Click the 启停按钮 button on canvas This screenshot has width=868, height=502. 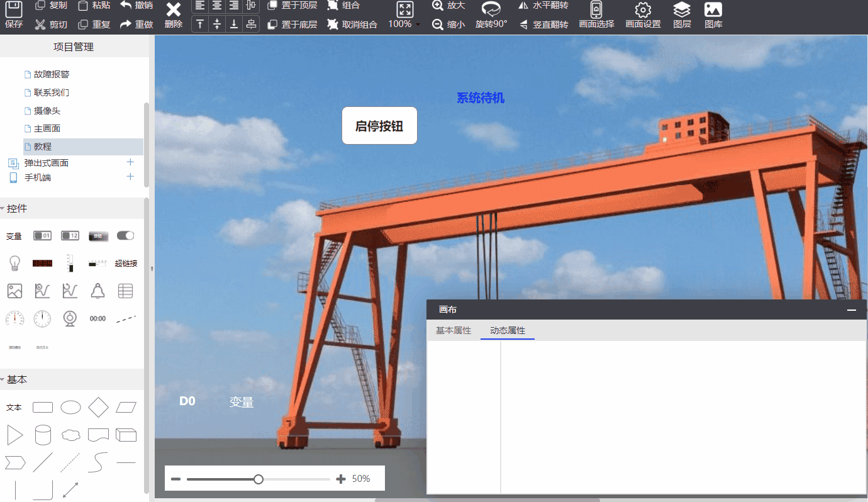(379, 126)
